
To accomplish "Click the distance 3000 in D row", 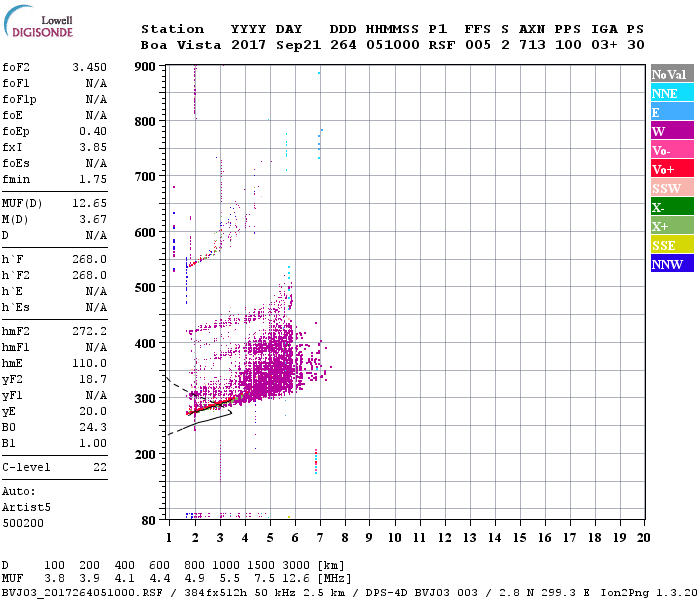I will [296, 566].
